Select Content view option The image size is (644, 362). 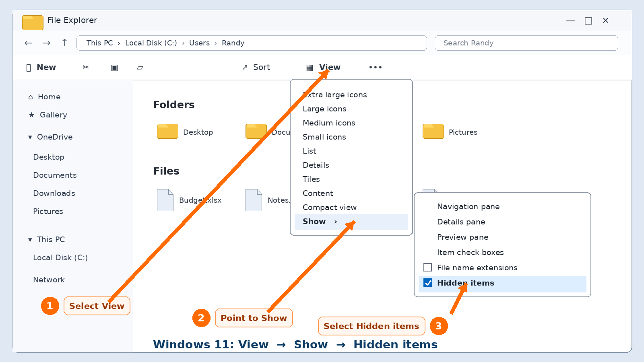tap(318, 193)
